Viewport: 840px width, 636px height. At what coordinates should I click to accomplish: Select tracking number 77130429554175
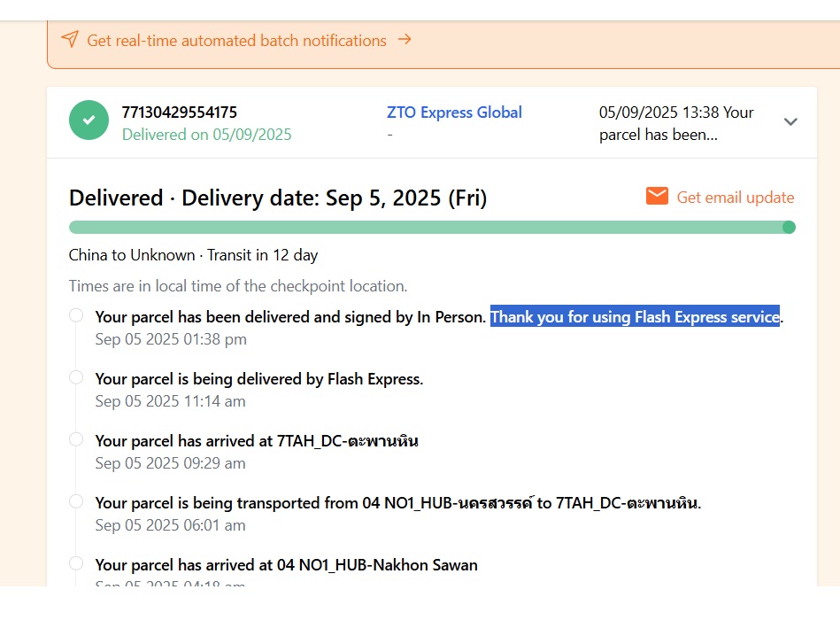179,112
